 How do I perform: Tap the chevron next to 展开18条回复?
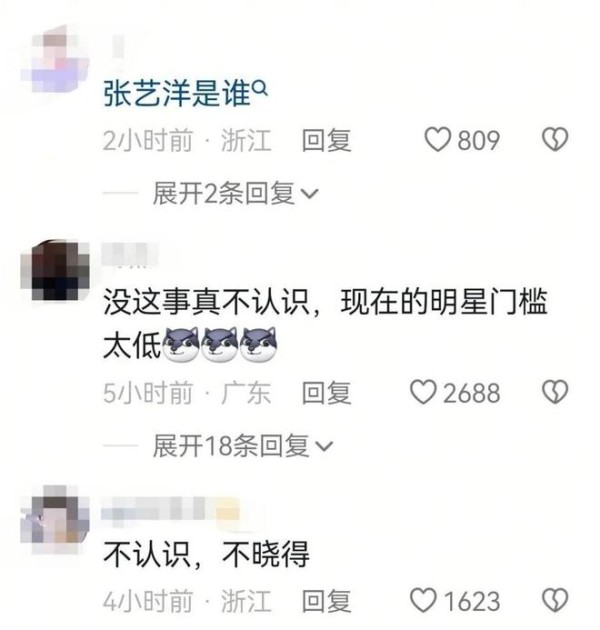325,446
